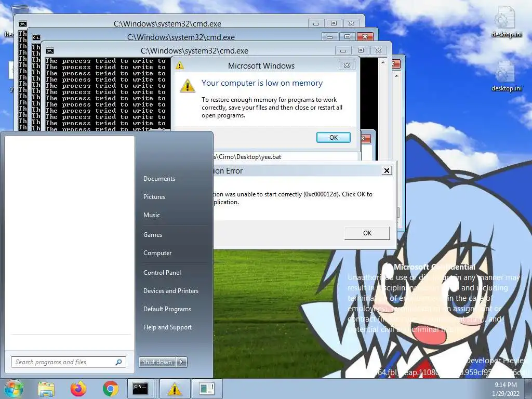Open Games from the Start menu

153,234
